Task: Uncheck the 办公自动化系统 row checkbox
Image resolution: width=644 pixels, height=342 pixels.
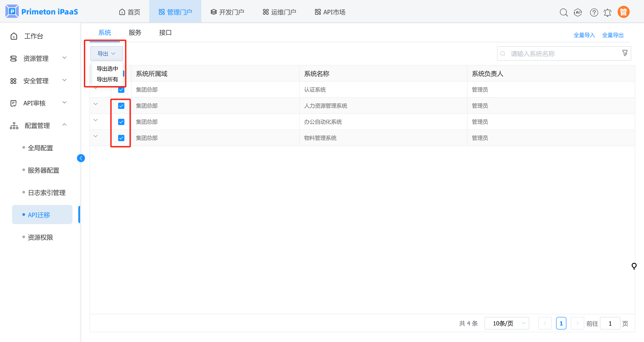Action: (121, 122)
